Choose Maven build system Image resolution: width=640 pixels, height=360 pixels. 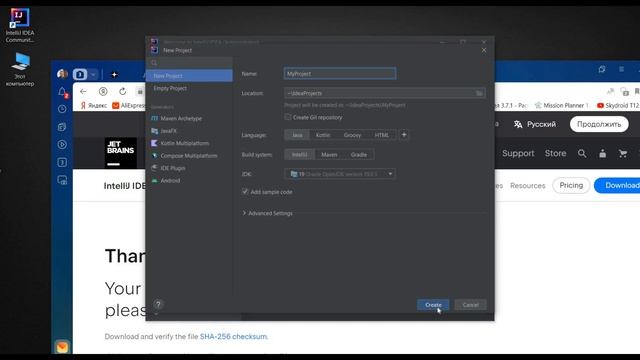[329, 155]
